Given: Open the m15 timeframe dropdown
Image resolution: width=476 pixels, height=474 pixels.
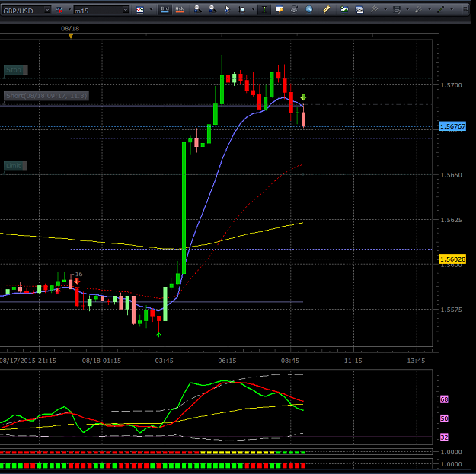Looking at the screenshot, I should coord(101,10).
